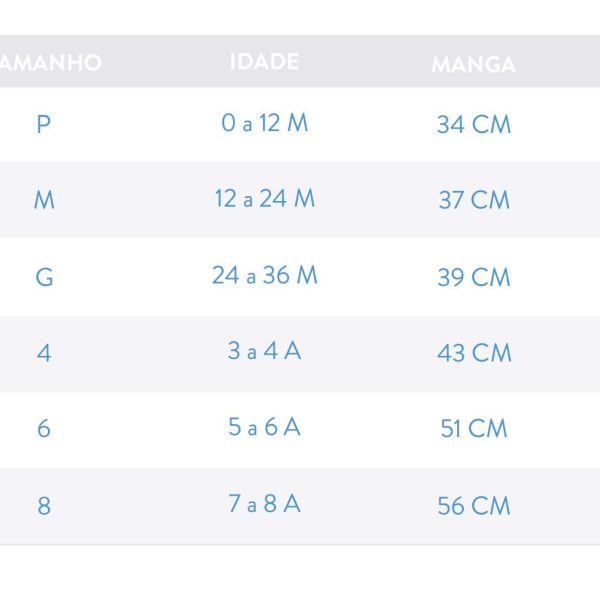Viewport: 600px width, 600px height.
Task: Choose size G in the size column
Action: click(x=44, y=277)
